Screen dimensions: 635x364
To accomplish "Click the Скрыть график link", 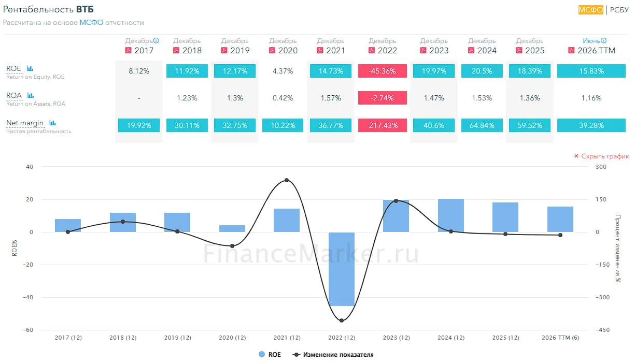I will pos(605,156).
